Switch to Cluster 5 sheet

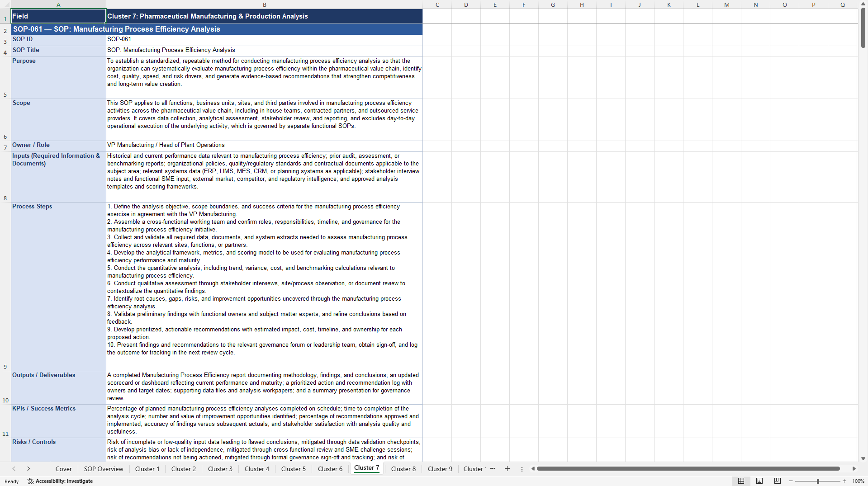[294, 469]
